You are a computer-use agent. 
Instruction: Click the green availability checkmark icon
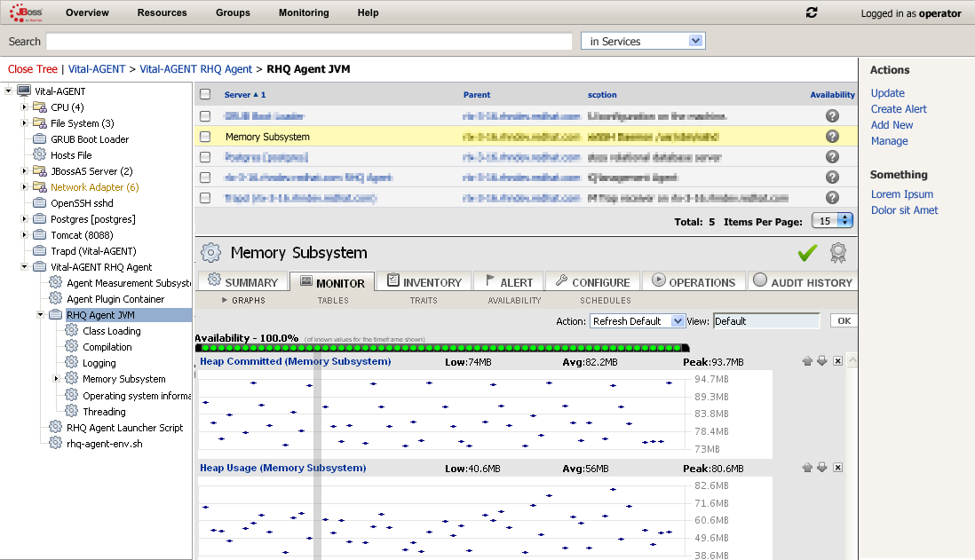[x=808, y=253]
